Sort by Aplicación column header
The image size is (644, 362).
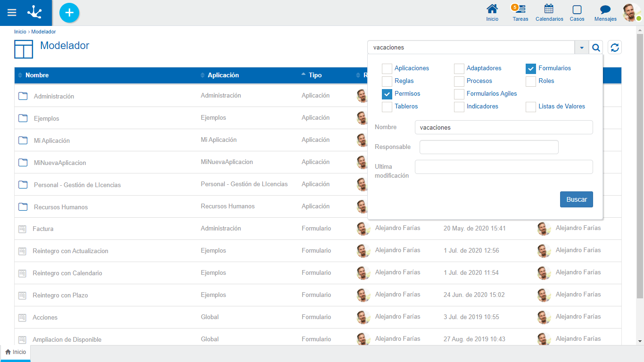pyautogui.click(x=223, y=75)
